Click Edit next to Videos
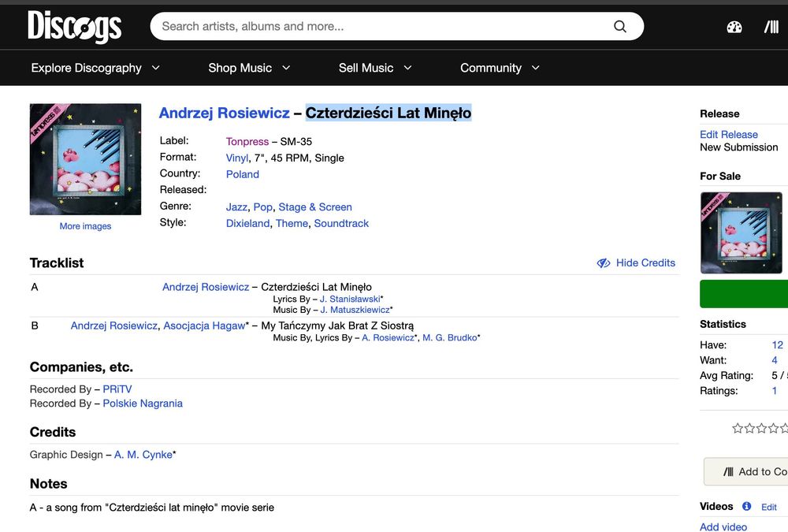Screen dimensions: 788x532 tap(769, 507)
